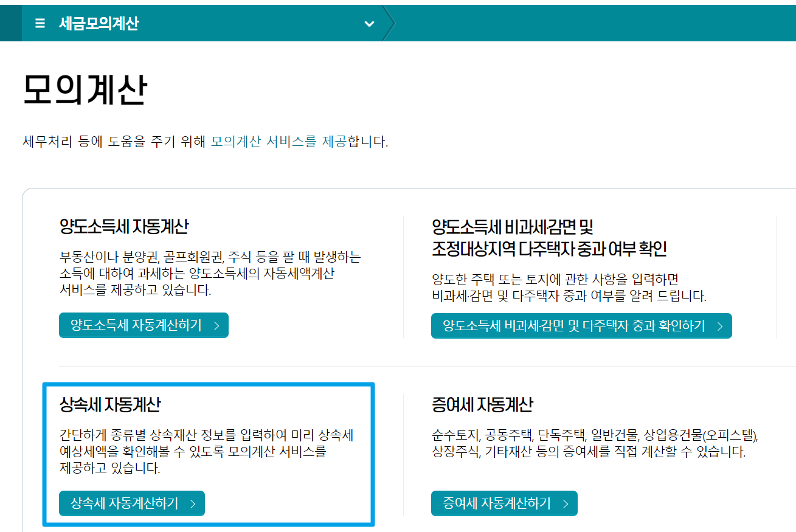
Task: Open the hamburger menu icon
Action: point(40,24)
